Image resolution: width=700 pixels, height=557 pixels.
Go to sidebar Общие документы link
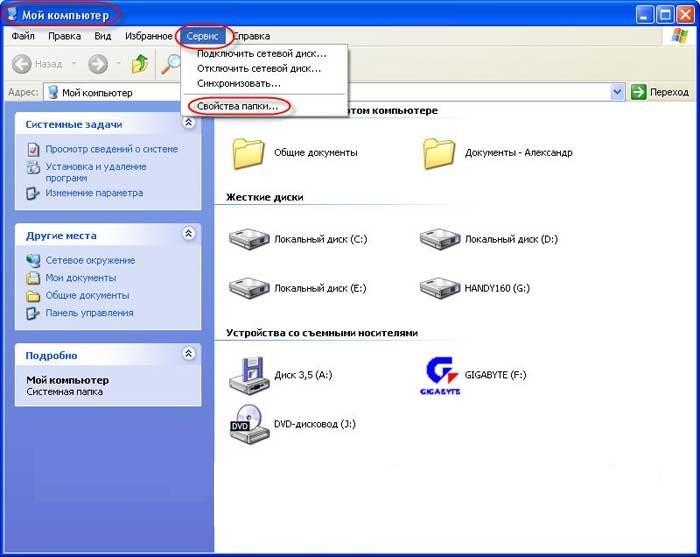88,296
